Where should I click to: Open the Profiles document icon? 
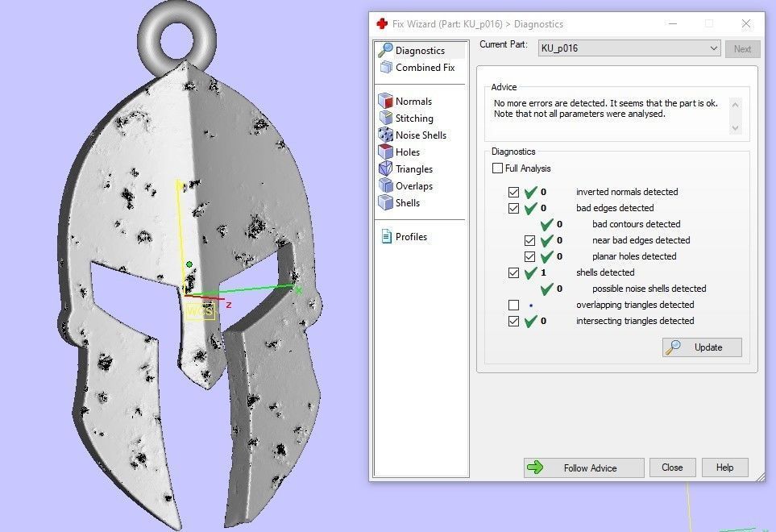(x=386, y=236)
